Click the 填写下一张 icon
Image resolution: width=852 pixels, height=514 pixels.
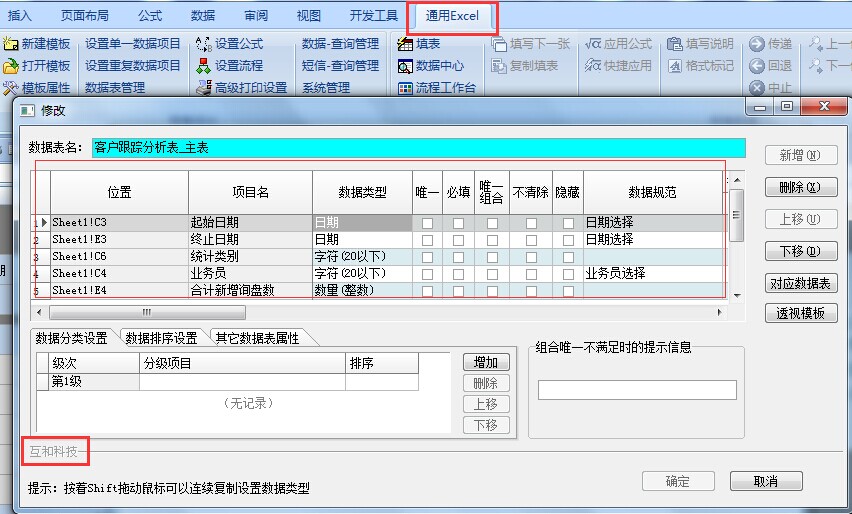tap(499, 43)
